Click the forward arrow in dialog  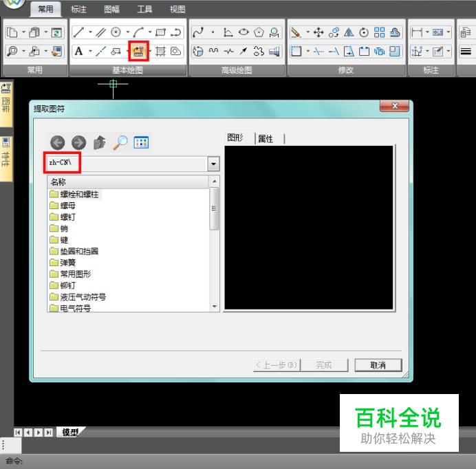79,142
